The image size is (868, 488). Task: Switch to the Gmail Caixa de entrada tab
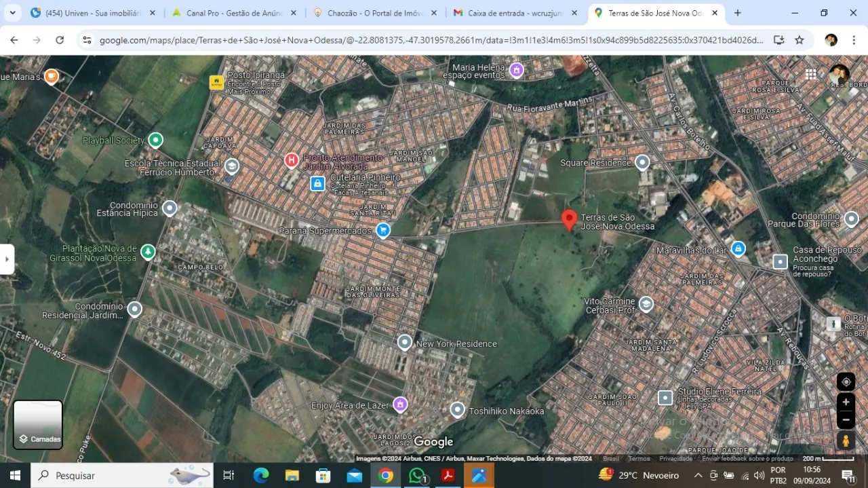515,13
